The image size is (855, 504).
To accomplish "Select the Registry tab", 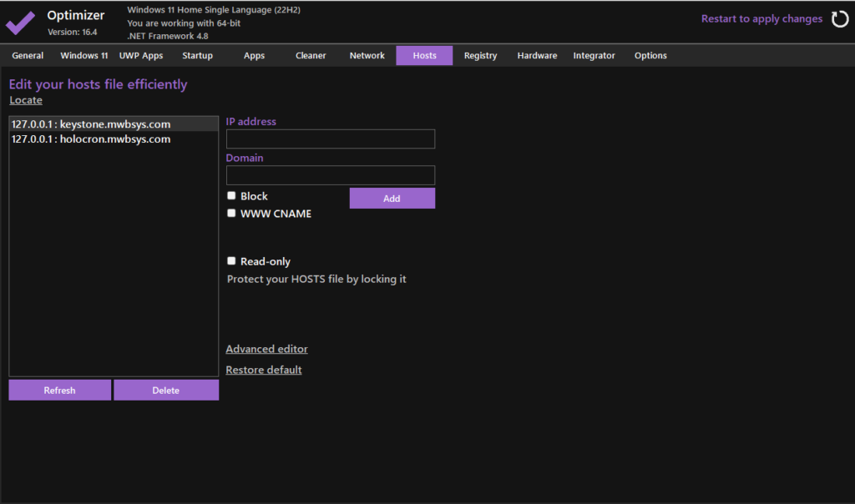I will [480, 56].
